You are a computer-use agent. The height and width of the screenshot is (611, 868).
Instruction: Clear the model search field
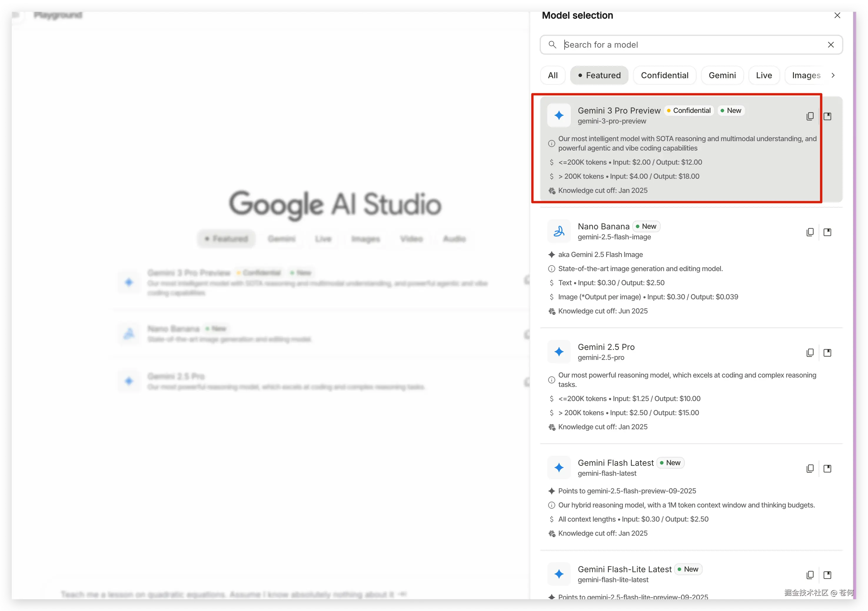[x=831, y=45]
